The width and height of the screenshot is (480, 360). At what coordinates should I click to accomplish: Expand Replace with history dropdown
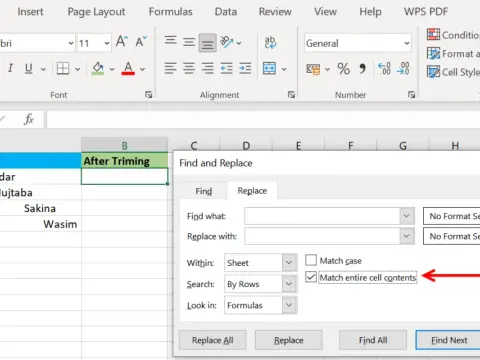click(x=406, y=236)
